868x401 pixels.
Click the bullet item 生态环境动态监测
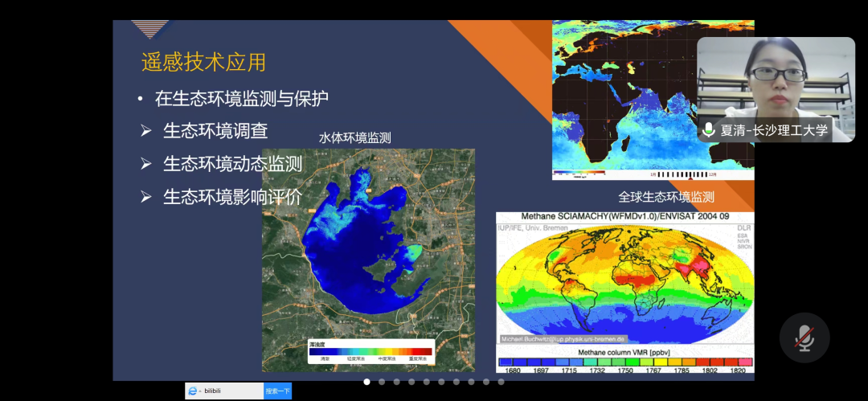[x=232, y=164]
